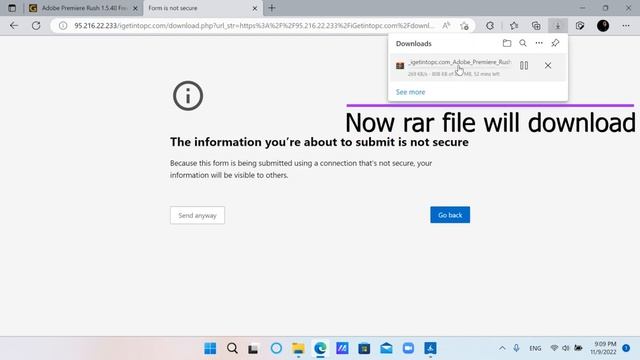Click the Go back button
The height and width of the screenshot is (360, 640).
(450, 215)
